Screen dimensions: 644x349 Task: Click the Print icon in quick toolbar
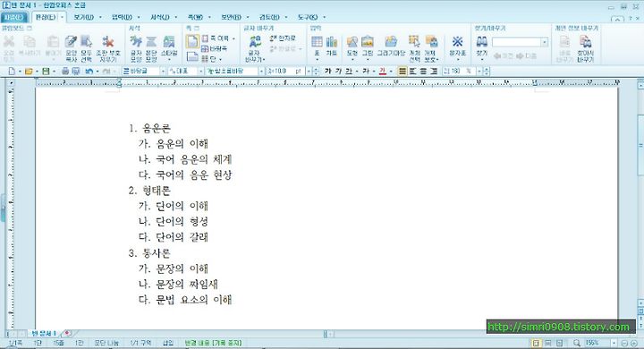click(x=65, y=71)
